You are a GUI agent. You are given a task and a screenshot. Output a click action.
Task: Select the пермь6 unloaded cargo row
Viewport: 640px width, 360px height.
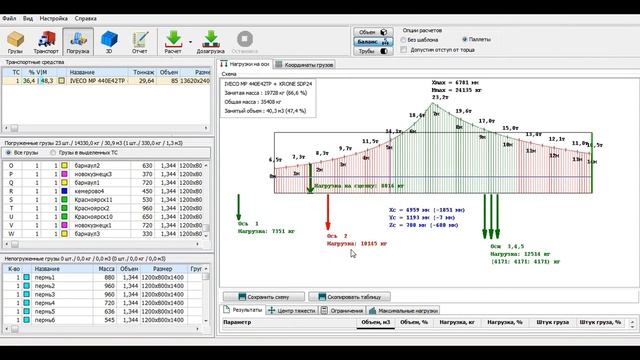click(x=102, y=320)
